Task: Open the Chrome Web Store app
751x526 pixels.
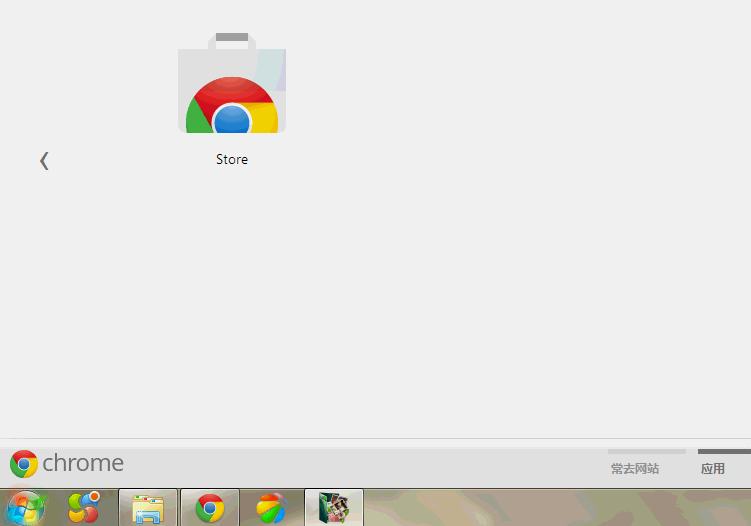Action: [232, 83]
